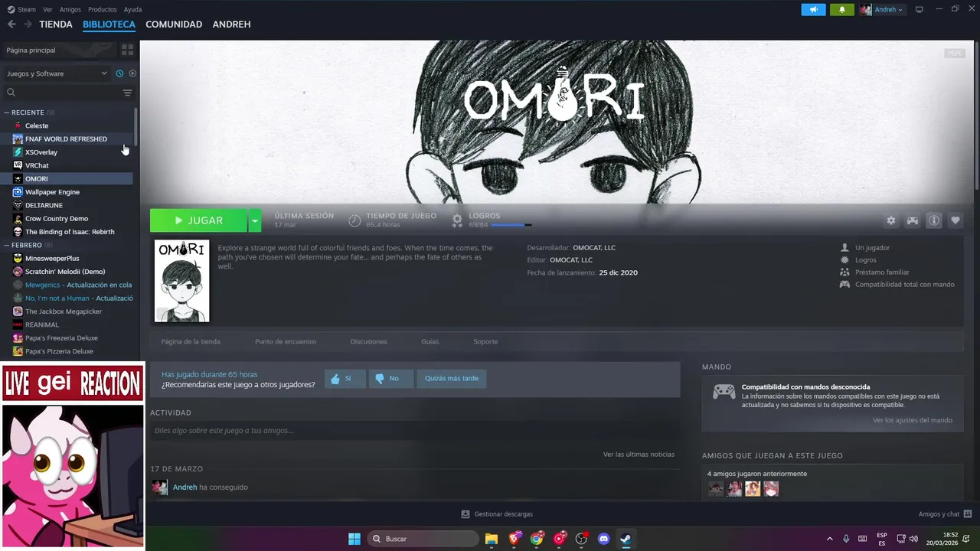Switch to Big Picture mode monitor icon

[920, 9]
